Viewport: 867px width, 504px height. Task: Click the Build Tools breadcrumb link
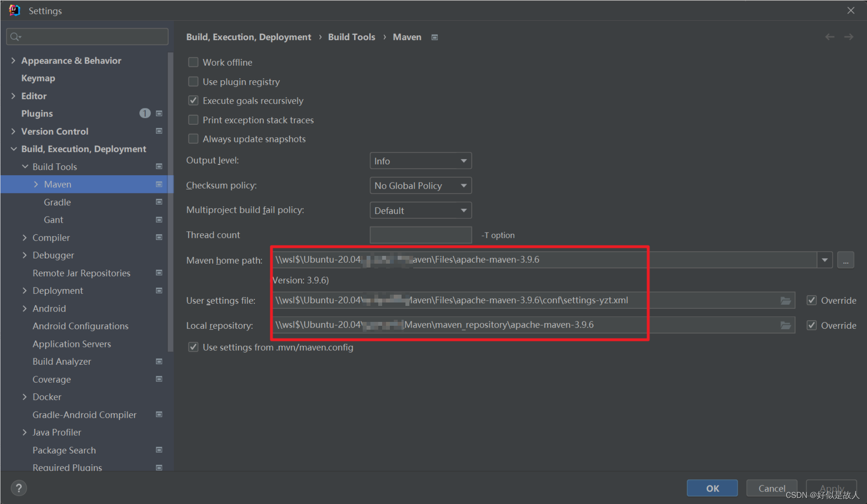coord(351,37)
